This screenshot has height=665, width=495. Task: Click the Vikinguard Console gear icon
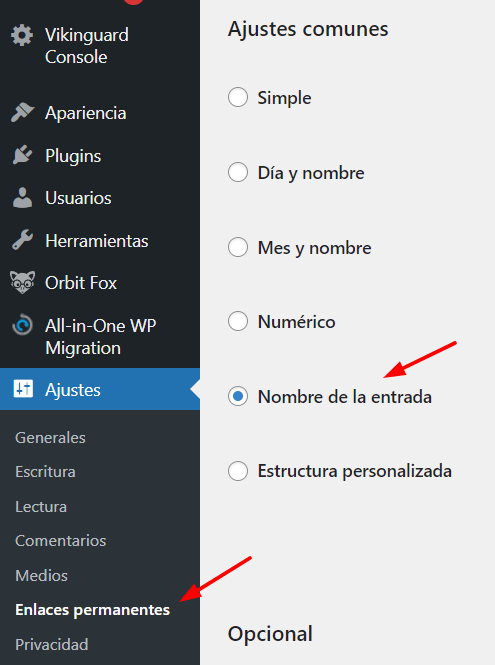point(22,35)
